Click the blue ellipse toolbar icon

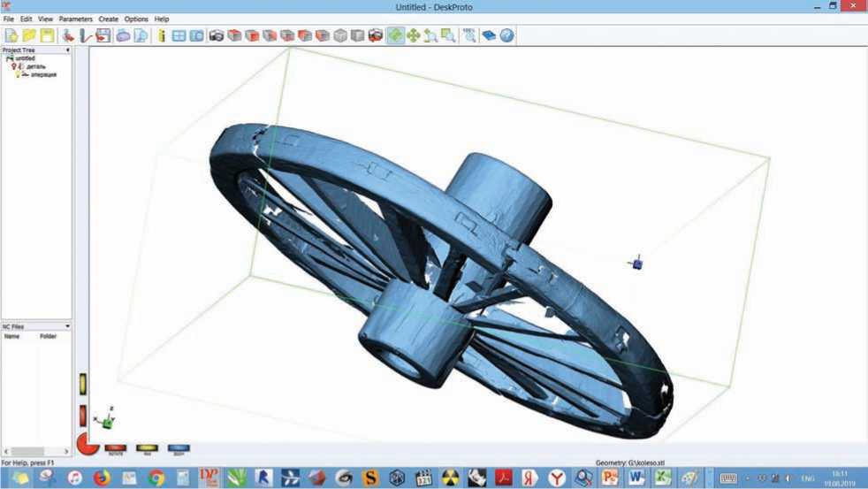tap(123, 35)
